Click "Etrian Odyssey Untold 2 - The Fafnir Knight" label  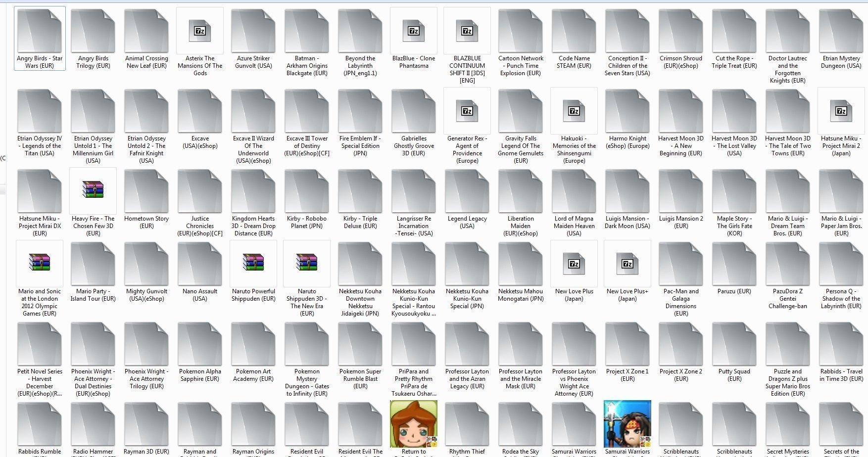(146, 149)
